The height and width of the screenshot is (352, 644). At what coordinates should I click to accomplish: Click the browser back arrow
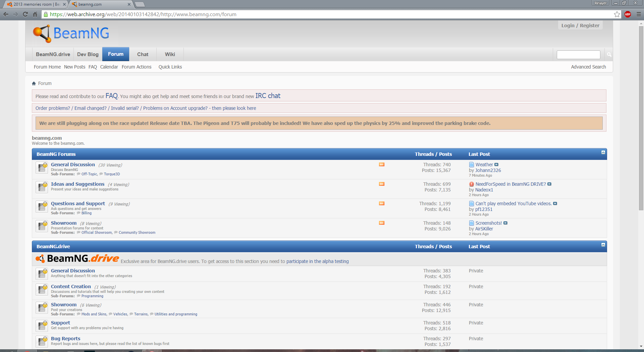point(6,14)
